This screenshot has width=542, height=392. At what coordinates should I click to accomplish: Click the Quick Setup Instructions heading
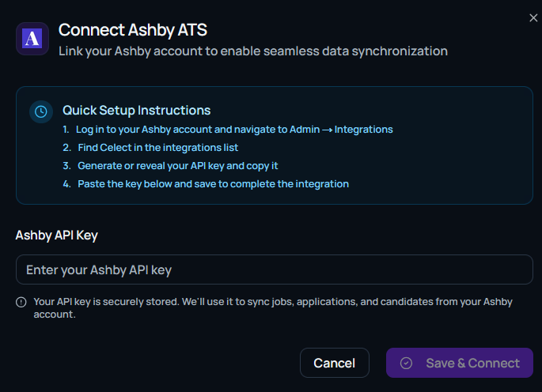click(136, 110)
